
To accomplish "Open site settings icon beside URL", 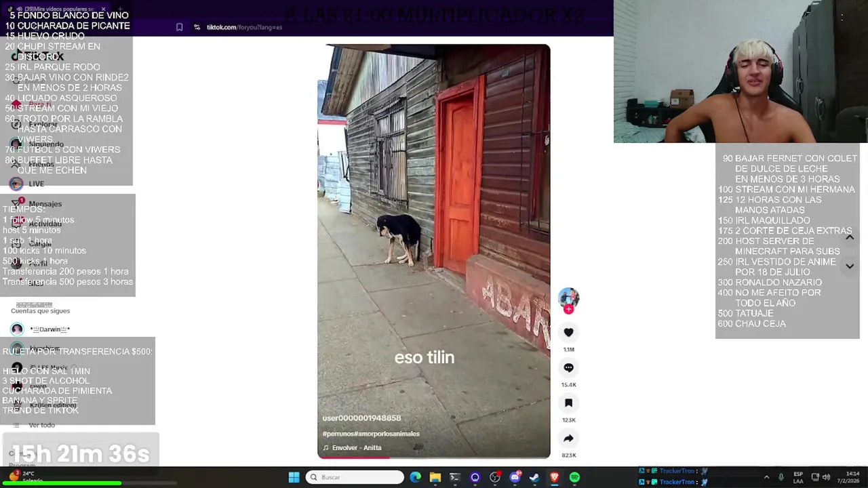I will pos(197,27).
